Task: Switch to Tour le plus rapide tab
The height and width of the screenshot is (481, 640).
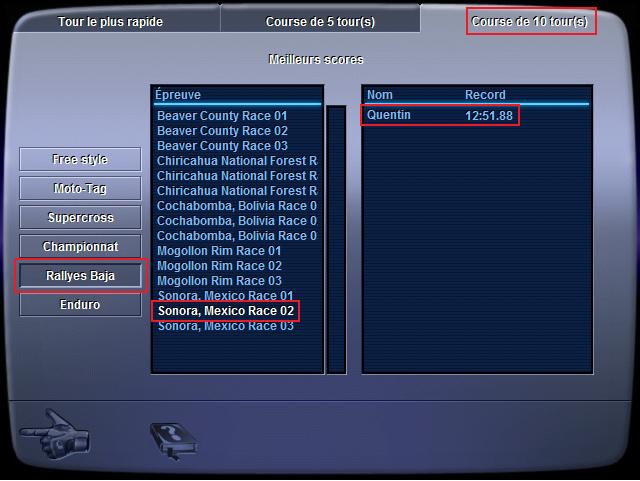Action: (x=110, y=22)
